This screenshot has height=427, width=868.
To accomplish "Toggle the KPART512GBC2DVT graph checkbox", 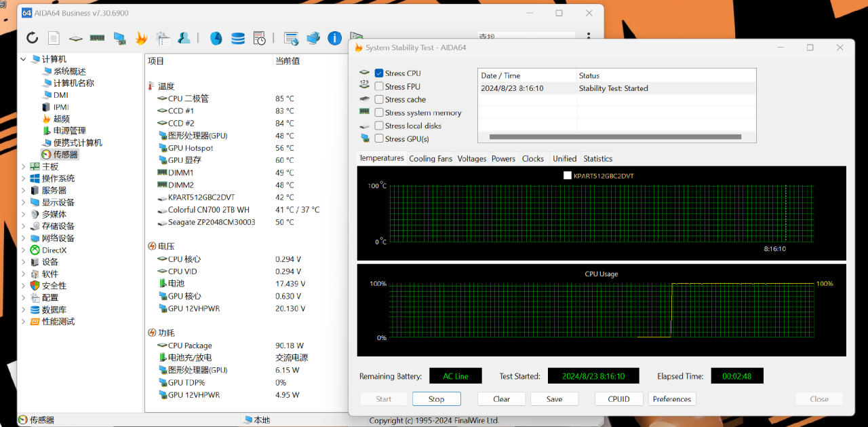I will point(568,176).
